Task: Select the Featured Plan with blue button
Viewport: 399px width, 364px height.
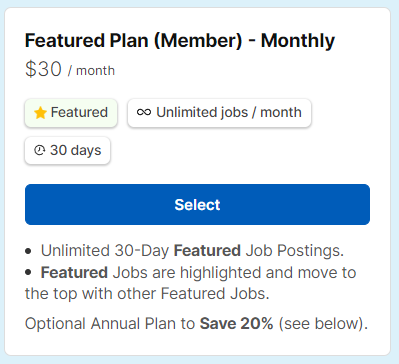Action: pos(197,204)
